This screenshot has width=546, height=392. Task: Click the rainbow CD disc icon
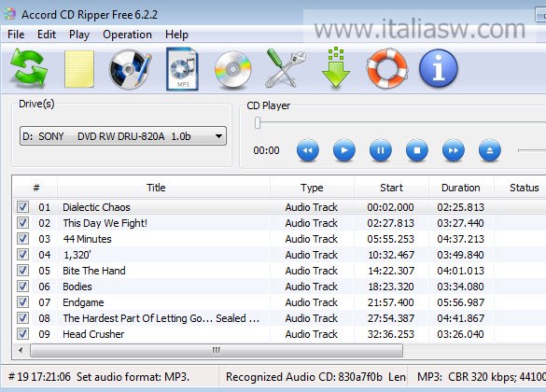[232, 69]
